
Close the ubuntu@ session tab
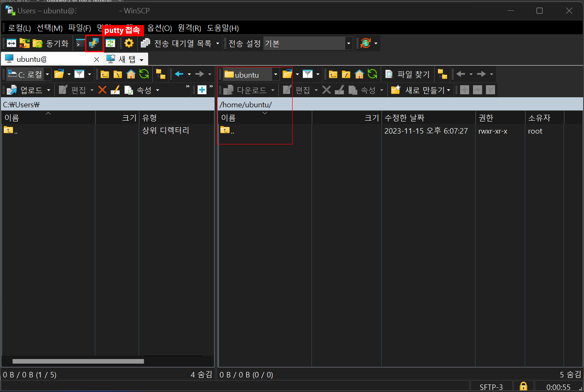[96, 59]
